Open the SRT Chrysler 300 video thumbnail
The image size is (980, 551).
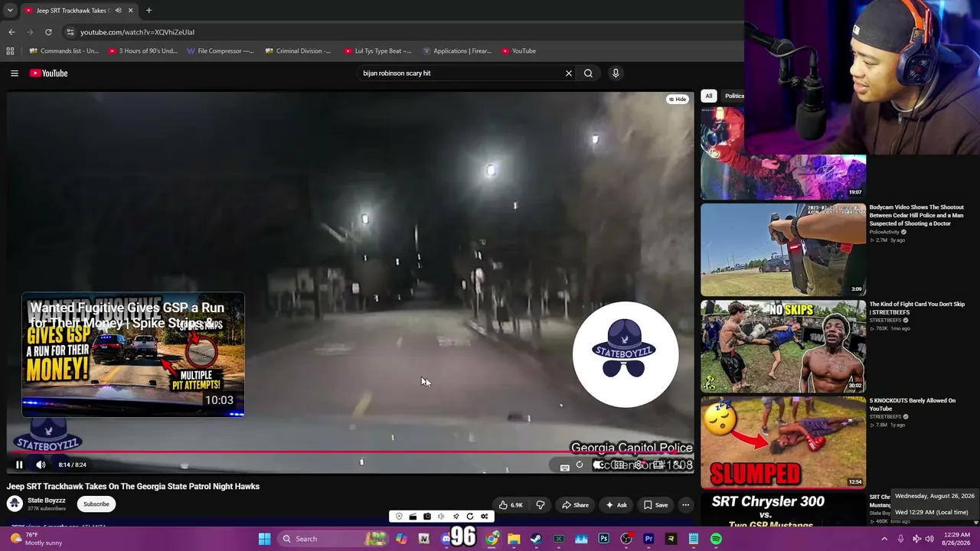(783, 509)
